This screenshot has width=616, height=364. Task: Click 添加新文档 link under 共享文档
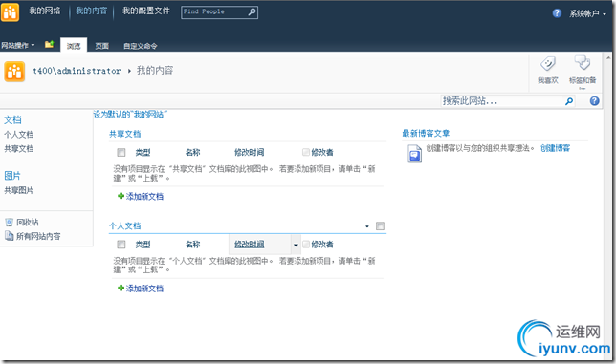pos(144,196)
